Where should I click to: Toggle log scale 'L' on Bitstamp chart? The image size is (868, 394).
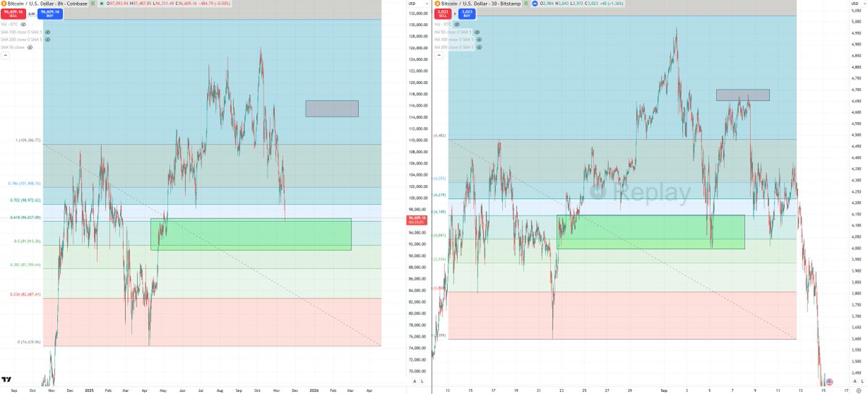click(862, 381)
